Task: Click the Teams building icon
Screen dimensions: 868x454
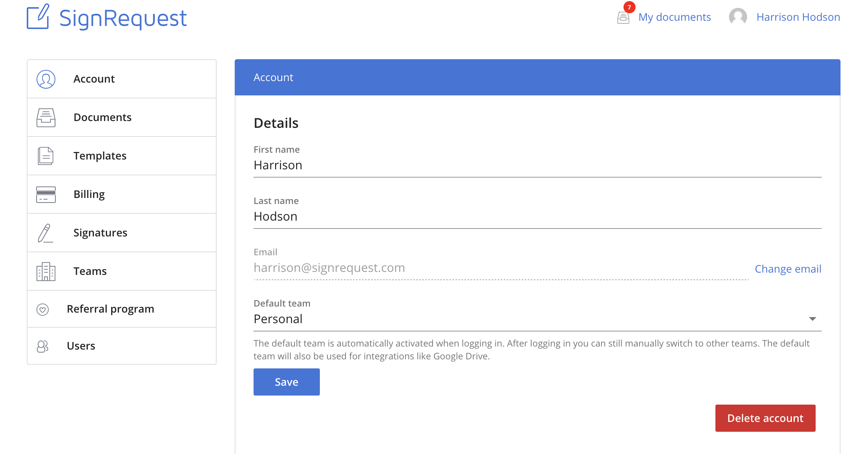Action: 46,271
